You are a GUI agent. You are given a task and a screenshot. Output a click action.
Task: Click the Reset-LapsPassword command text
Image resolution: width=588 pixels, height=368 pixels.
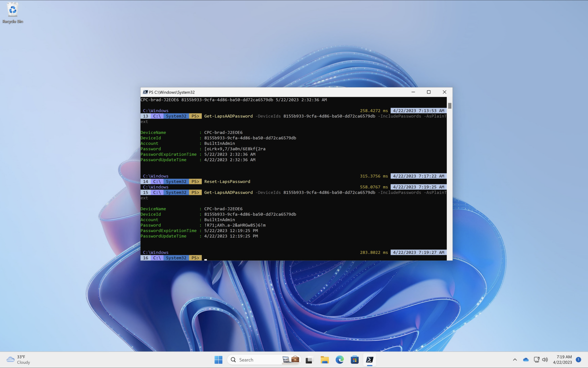[x=227, y=182]
